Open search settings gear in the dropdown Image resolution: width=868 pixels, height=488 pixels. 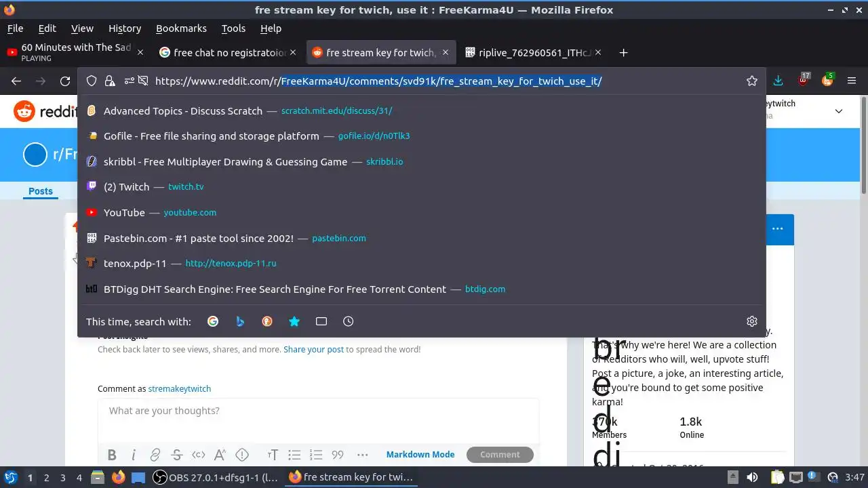(x=751, y=321)
